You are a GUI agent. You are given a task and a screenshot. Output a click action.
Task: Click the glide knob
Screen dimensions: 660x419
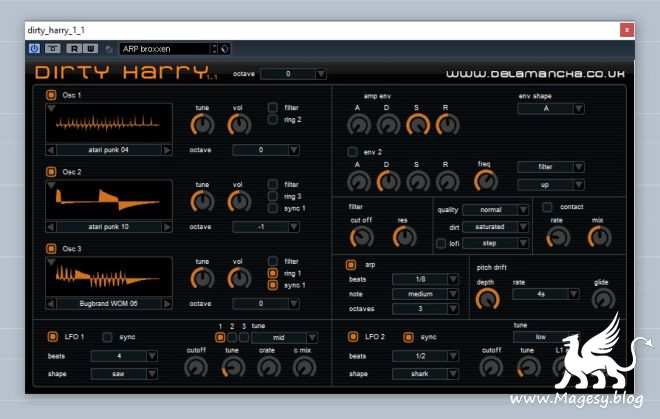(604, 299)
